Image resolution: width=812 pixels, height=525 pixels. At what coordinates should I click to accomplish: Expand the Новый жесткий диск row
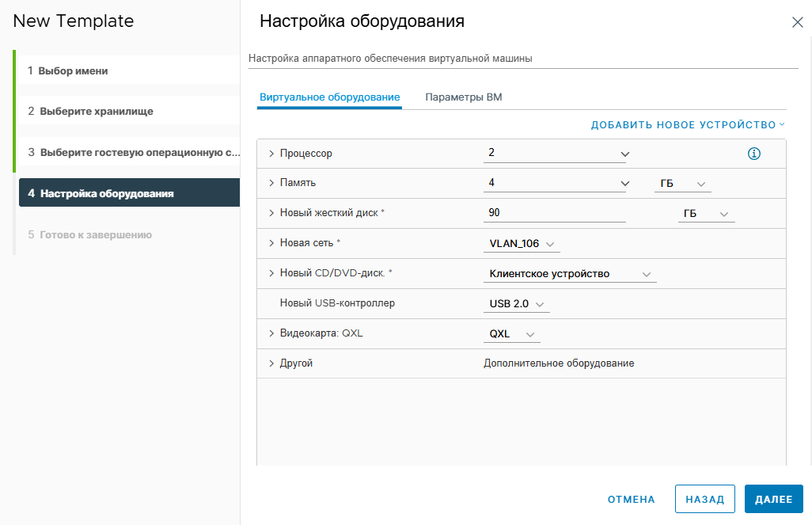tap(271, 213)
